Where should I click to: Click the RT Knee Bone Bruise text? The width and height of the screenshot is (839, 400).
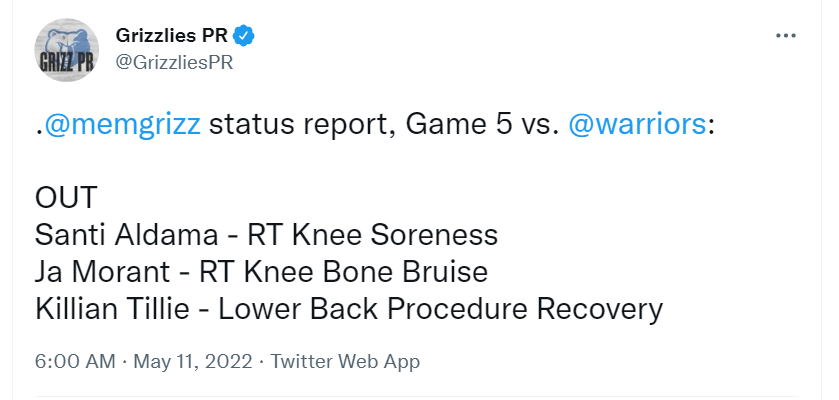point(344,272)
